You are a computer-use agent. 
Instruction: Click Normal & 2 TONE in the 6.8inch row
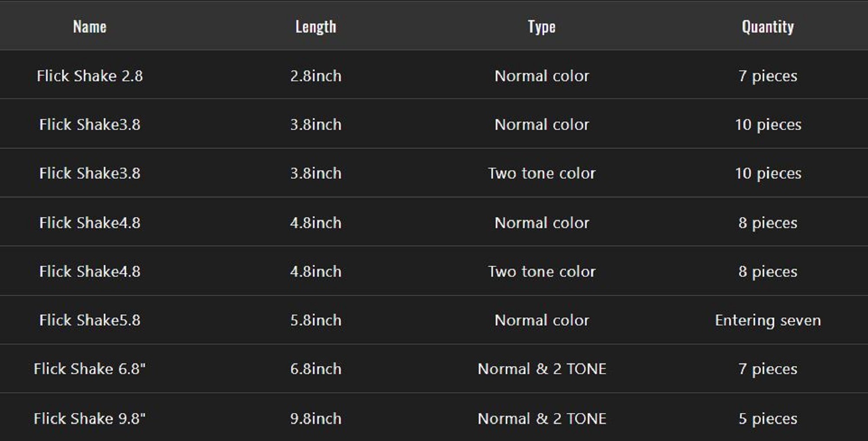click(542, 369)
